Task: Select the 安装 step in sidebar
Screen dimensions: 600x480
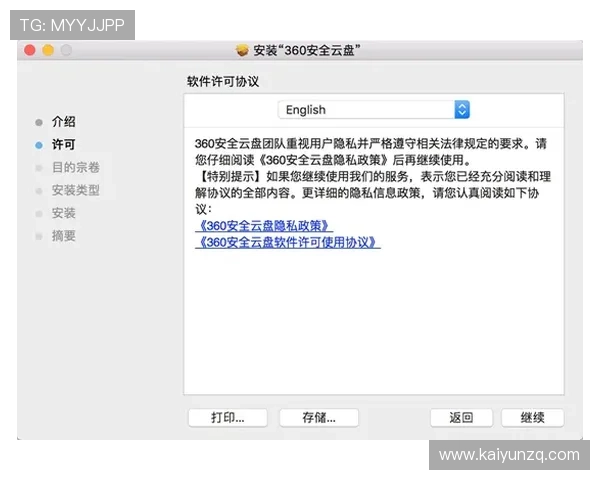Action: pos(64,213)
